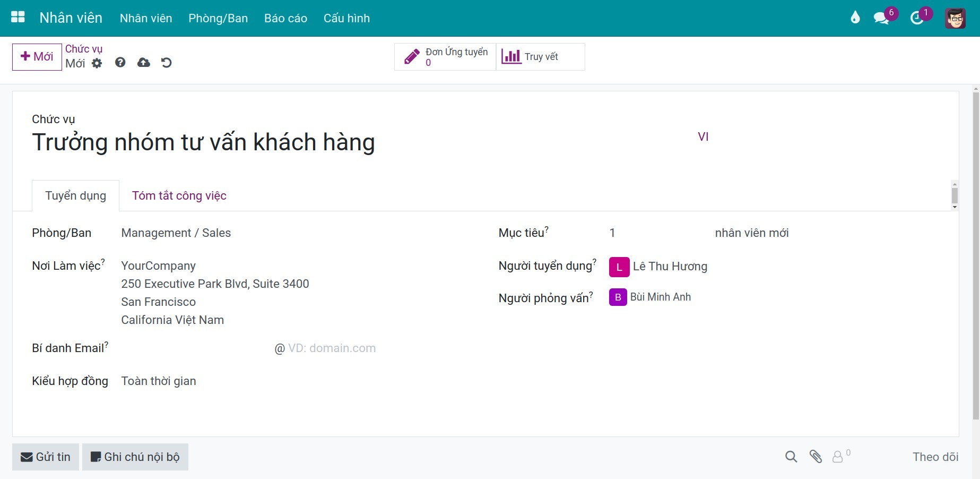The height and width of the screenshot is (479, 980).
Task: Open the Báo cáo menu
Action: click(285, 18)
